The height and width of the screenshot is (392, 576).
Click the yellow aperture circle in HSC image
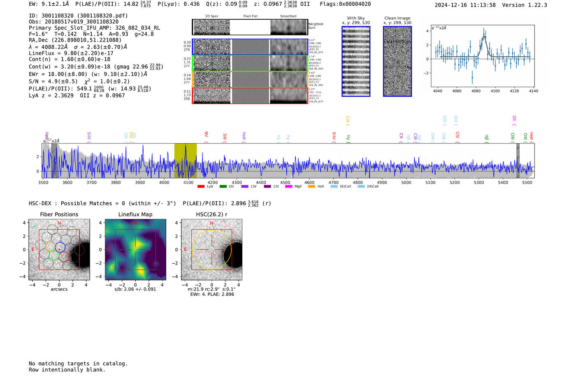[x=211, y=250]
